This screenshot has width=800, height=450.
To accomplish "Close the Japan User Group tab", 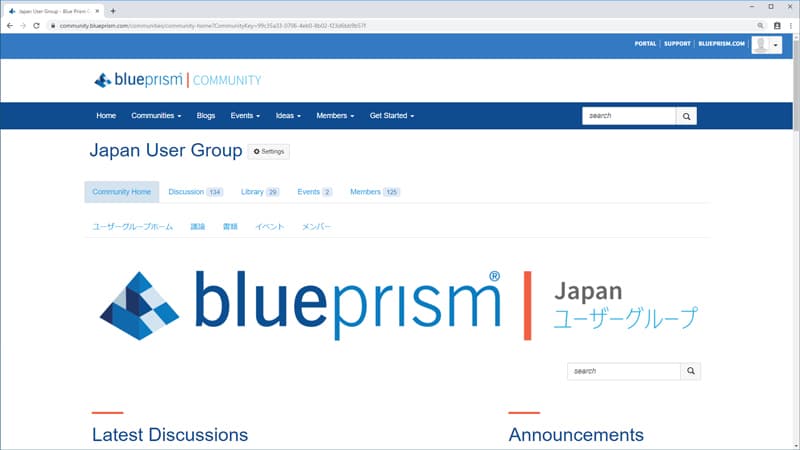I will click(x=97, y=11).
